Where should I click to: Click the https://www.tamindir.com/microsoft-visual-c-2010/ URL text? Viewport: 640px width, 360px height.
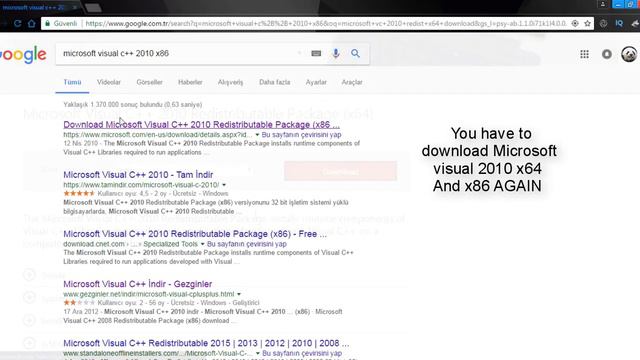[141, 185]
